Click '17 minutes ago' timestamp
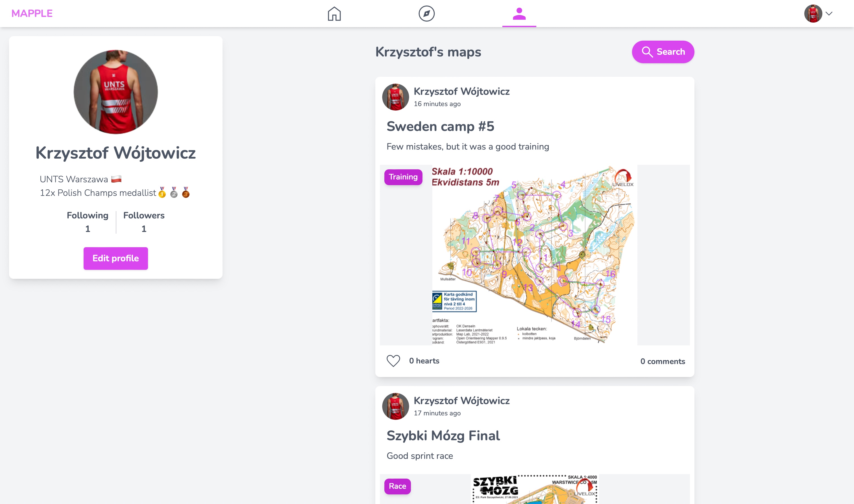The width and height of the screenshot is (854, 504). point(437,413)
